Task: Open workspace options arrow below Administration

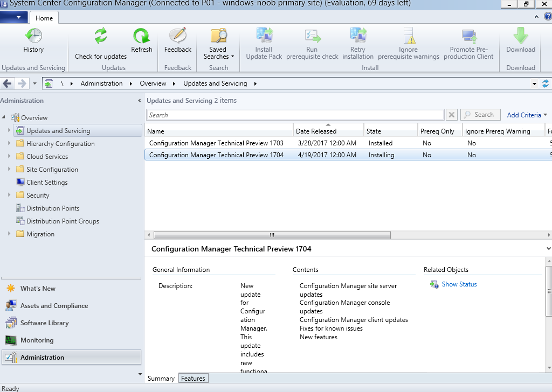Action: [140, 374]
